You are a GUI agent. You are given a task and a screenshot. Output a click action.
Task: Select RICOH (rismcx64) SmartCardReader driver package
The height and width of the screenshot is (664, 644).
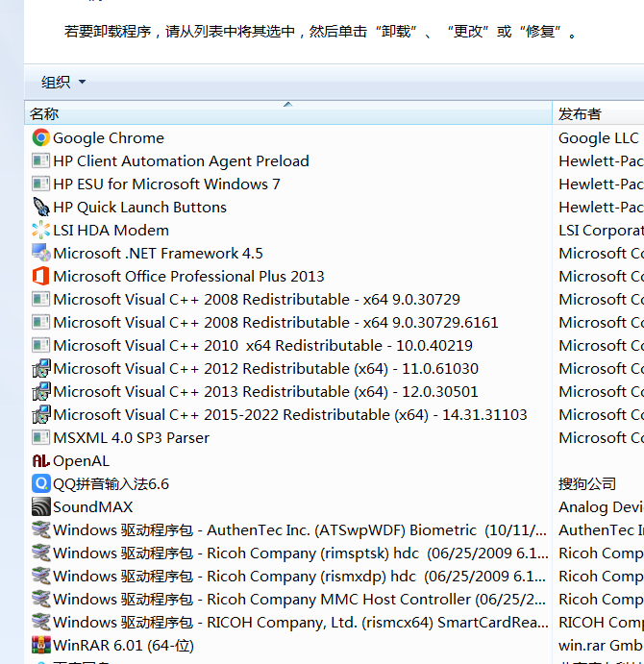[301, 622]
